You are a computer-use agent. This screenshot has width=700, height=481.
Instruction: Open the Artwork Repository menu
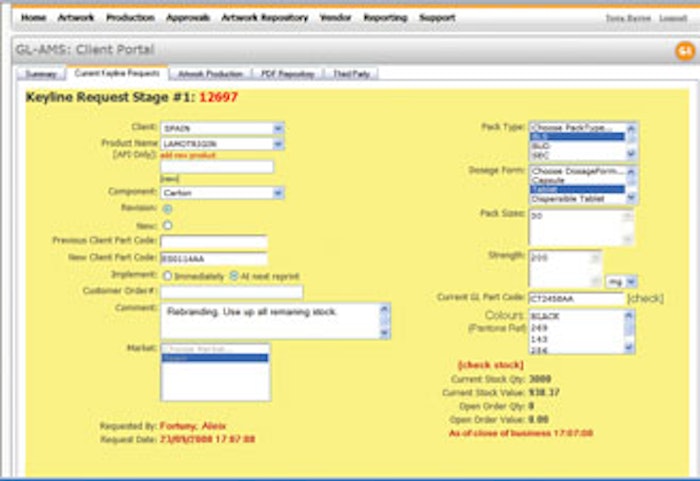tap(265, 18)
